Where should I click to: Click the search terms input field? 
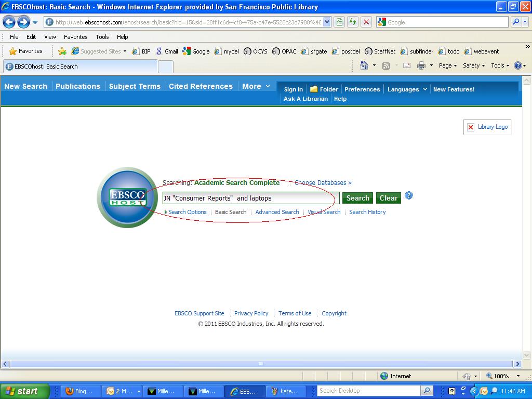pos(251,198)
